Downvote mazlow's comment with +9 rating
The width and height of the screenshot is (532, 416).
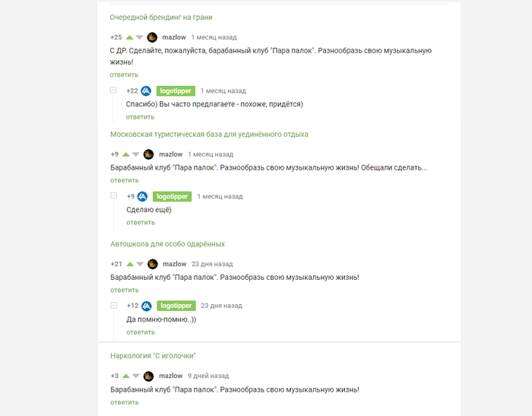136,154
